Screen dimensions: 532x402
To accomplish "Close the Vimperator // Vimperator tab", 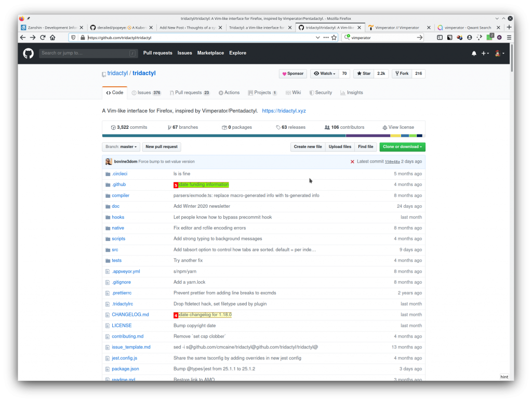I will pyautogui.click(x=429, y=28).
